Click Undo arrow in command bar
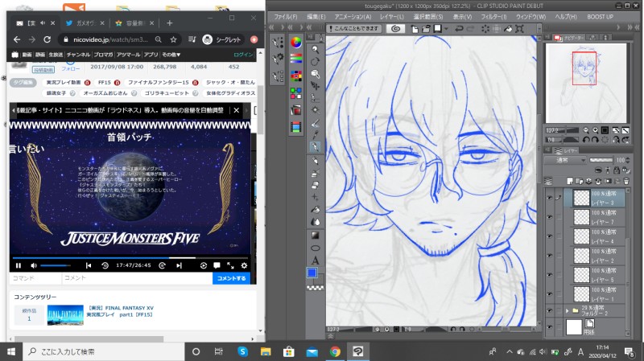The height and width of the screenshot is (361, 644). click(x=459, y=29)
